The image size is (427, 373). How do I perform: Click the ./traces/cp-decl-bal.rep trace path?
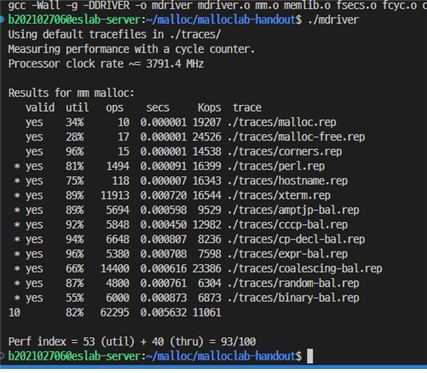[x=296, y=240]
